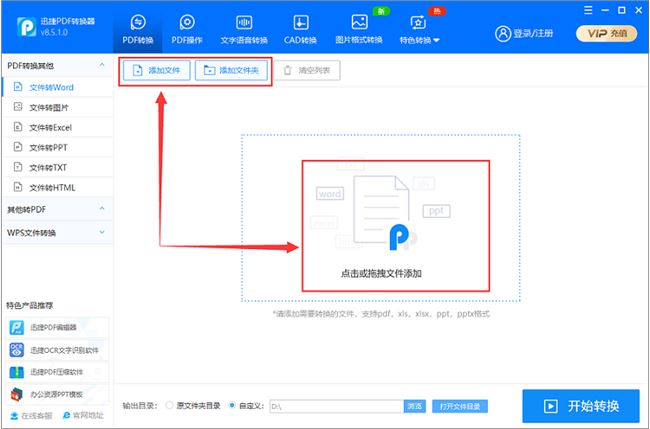Click the 文字语音转换 waveform icon
Viewport: 650px width, 429px height.
pos(244,22)
